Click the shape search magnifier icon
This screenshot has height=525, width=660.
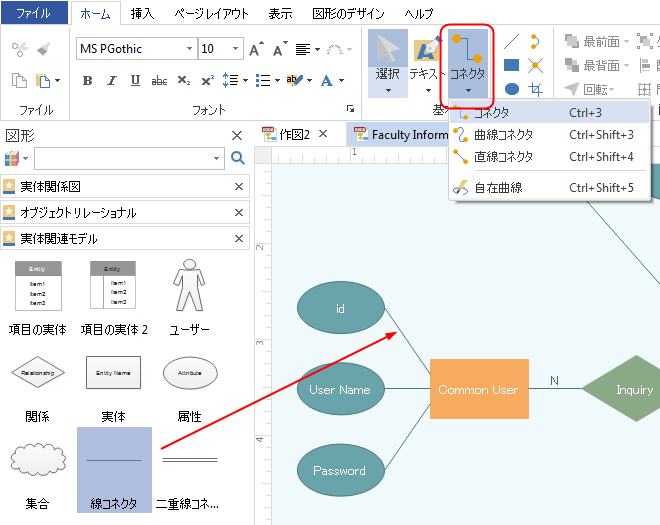click(238, 158)
